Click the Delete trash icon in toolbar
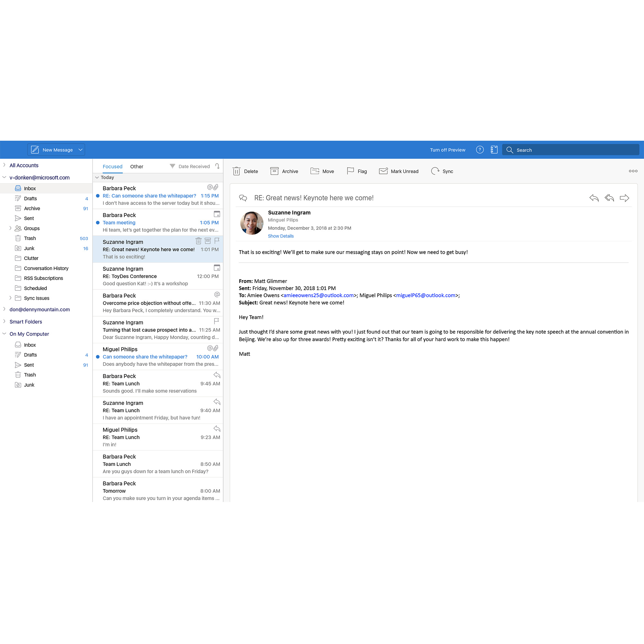Image resolution: width=644 pixels, height=644 pixels. [x=236, y=171]
